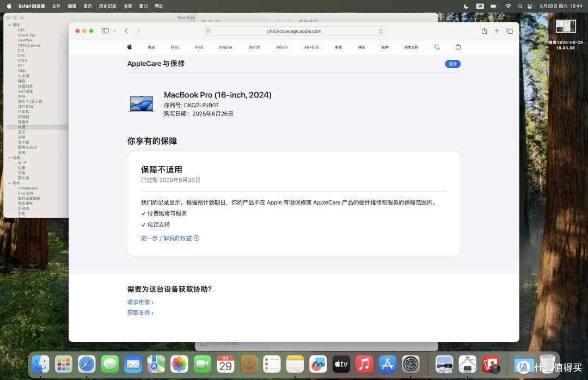Screen dimensions: 588x380
Task: Add a new tab with the plus icon
Action: click(497, 31)
